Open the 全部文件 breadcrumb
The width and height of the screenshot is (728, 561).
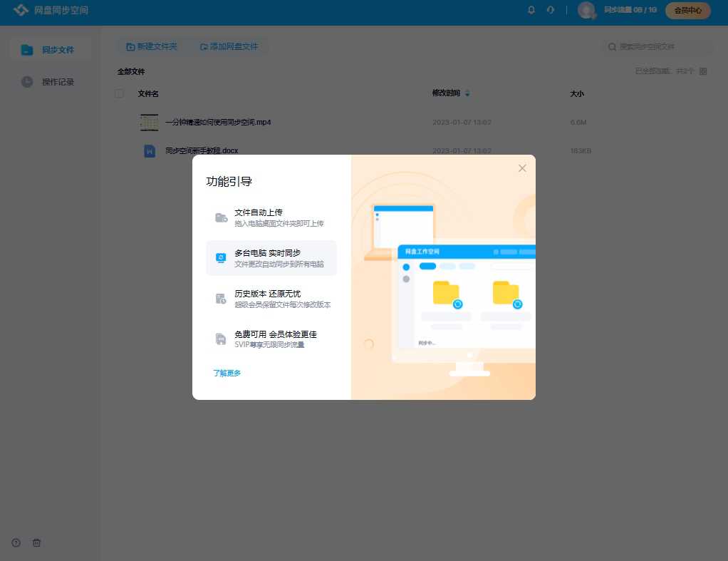click(x=131, y=72)
